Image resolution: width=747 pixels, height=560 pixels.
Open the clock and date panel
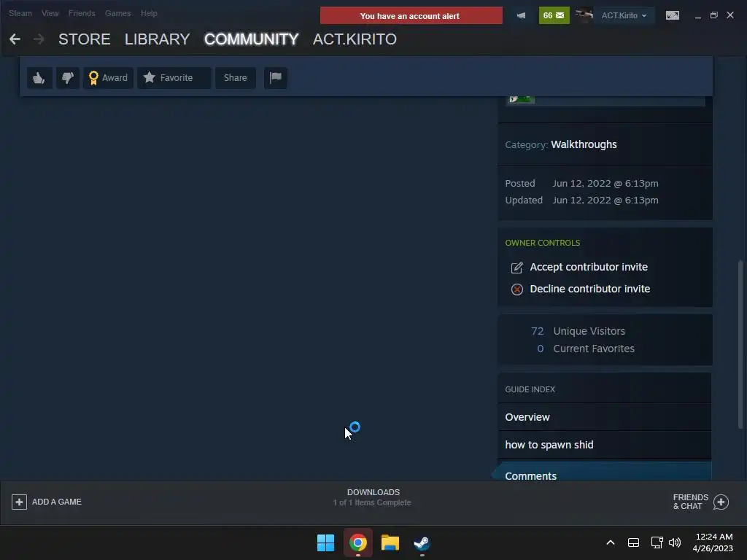click(x=713, y=542)
